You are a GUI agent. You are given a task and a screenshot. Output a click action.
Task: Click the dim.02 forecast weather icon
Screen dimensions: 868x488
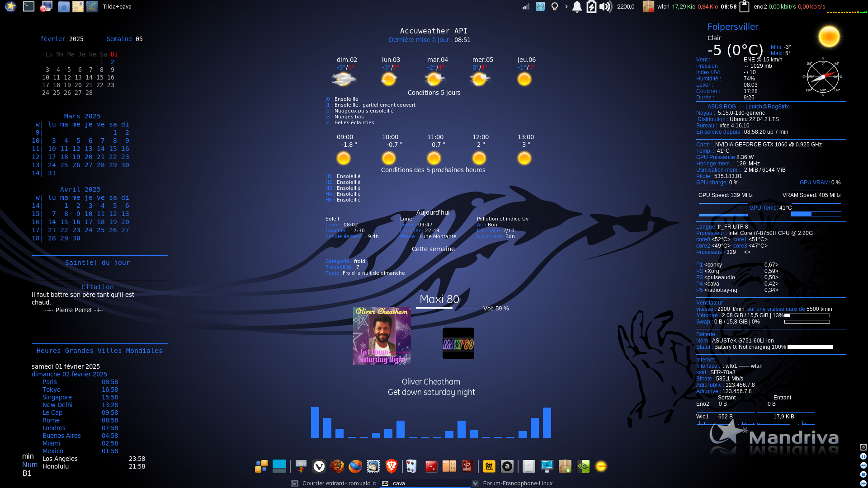344,80
